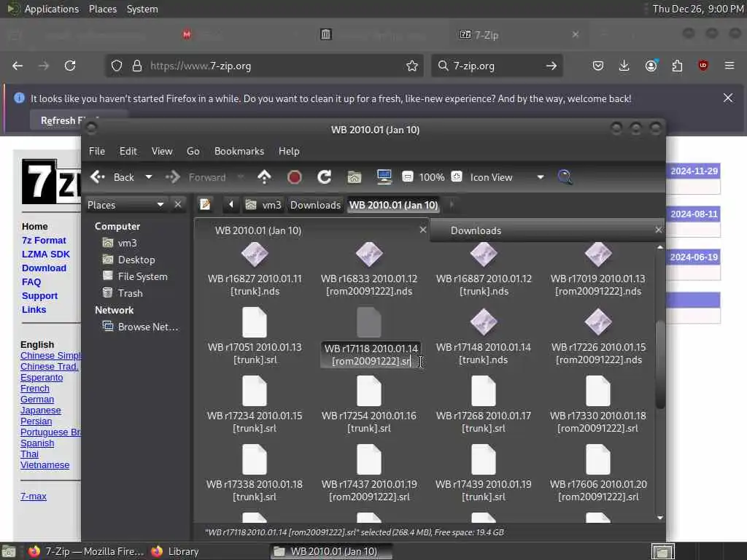
Task: Open Computer via toolbar monitor icon
Action: pyautogui.click(x=384, y=176)
